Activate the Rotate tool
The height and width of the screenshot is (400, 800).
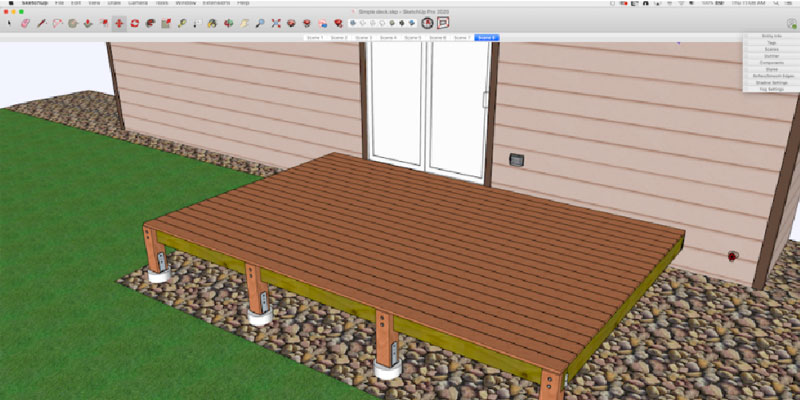click(135, 23)
